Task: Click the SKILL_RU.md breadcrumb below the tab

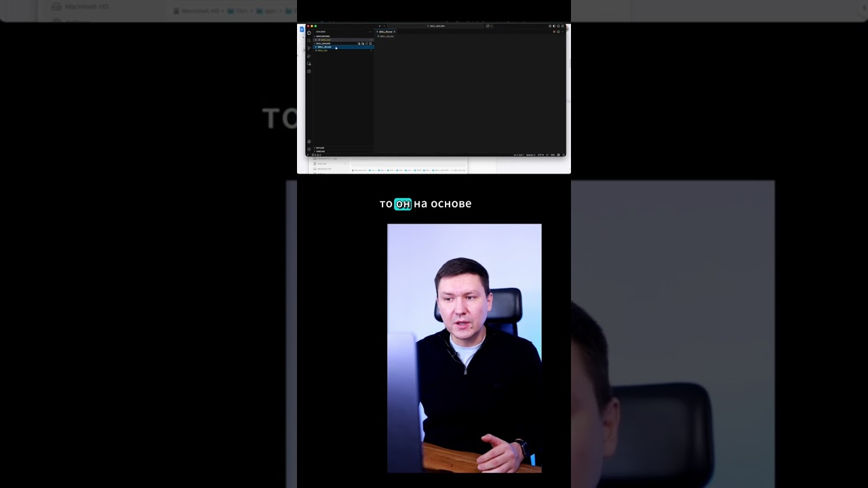Action: click(x=387, y=36)
